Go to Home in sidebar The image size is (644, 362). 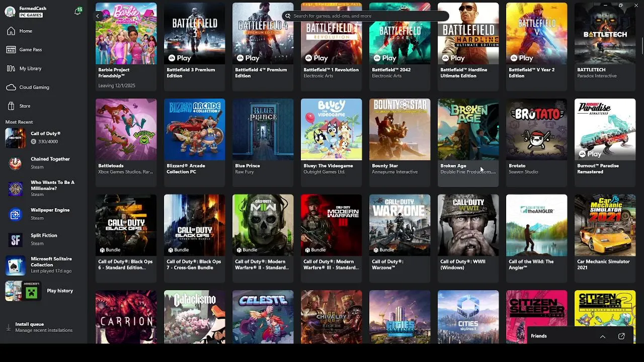coord(26,31)
